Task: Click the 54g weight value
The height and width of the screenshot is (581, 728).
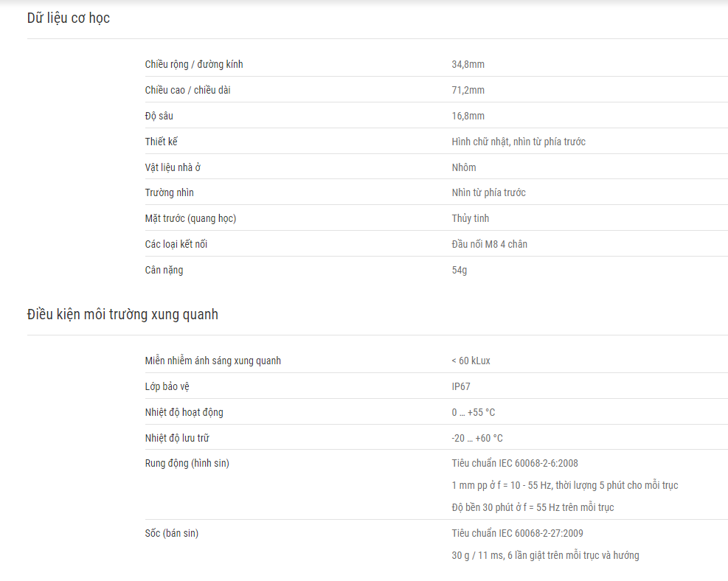Action: 460,270
